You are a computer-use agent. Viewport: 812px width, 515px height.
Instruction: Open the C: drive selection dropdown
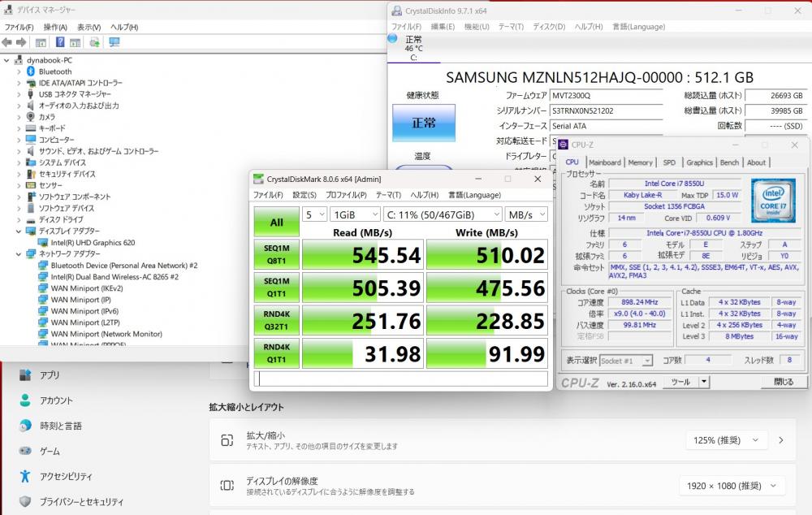click(443, 214)
